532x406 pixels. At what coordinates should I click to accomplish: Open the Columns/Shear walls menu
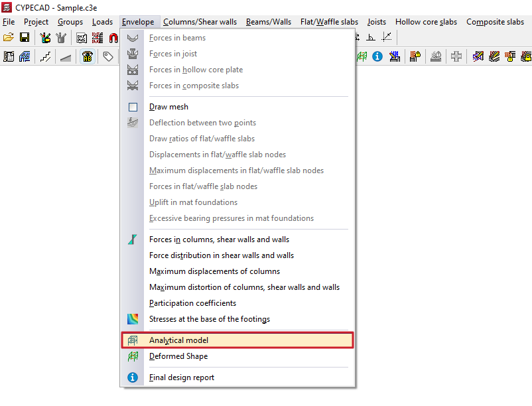tap(200, 22)
